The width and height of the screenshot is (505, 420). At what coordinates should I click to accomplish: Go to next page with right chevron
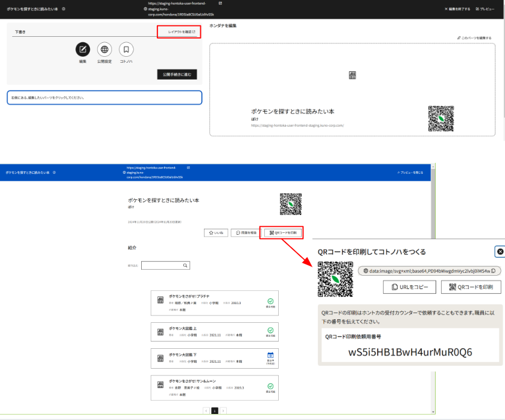223,411
